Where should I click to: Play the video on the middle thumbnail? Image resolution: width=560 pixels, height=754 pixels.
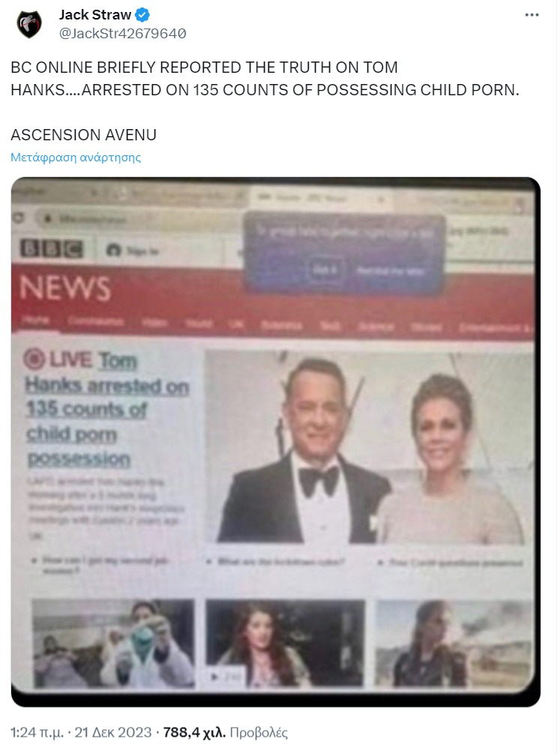[x=215, y=677]
